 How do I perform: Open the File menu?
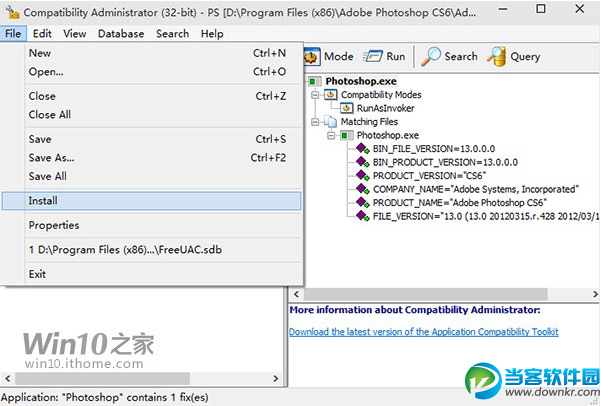click(x=13, y=34)
